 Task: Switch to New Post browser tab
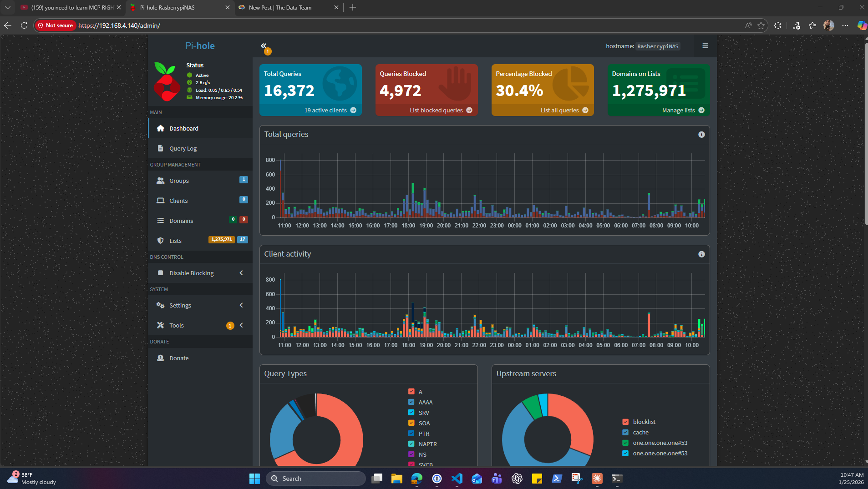pyautogui.click(x=280, y=8)
